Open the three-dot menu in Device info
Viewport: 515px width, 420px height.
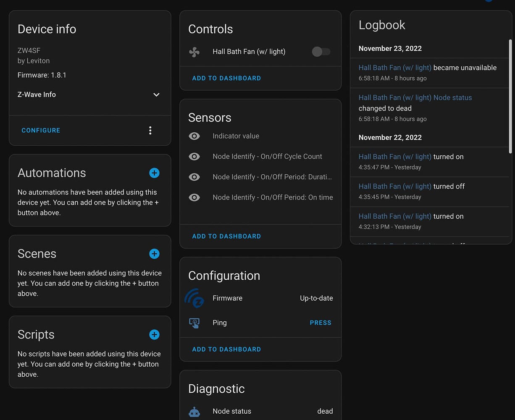150,131
